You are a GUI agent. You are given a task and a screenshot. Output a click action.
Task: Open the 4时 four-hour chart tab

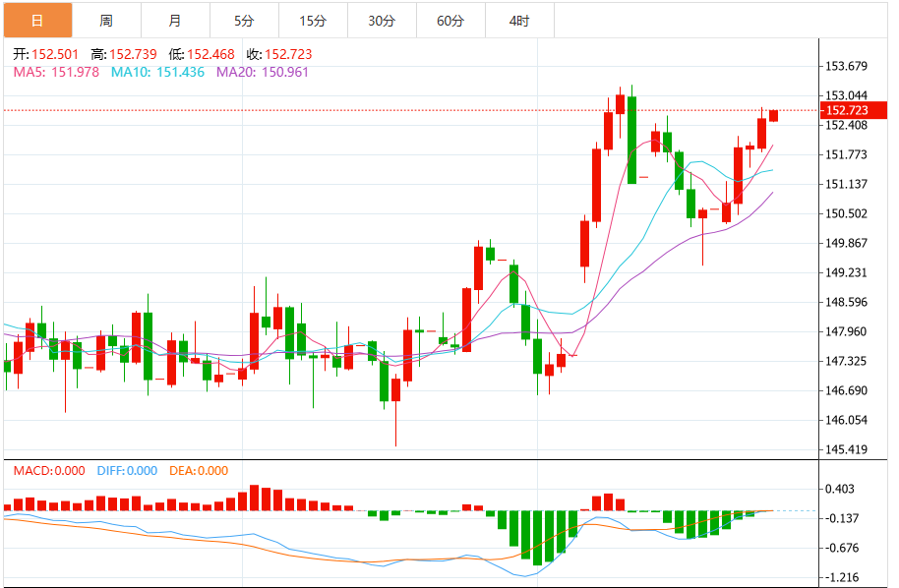pyautogui.click(x=519, y=21)
